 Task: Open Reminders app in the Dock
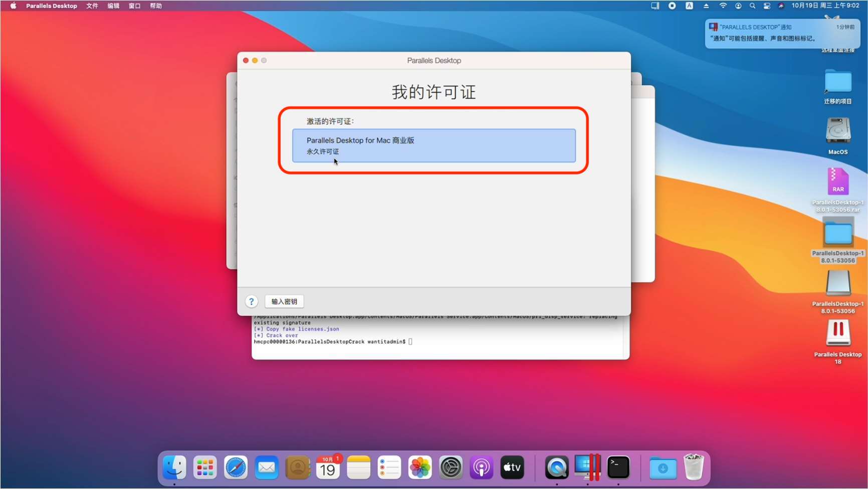389,467
